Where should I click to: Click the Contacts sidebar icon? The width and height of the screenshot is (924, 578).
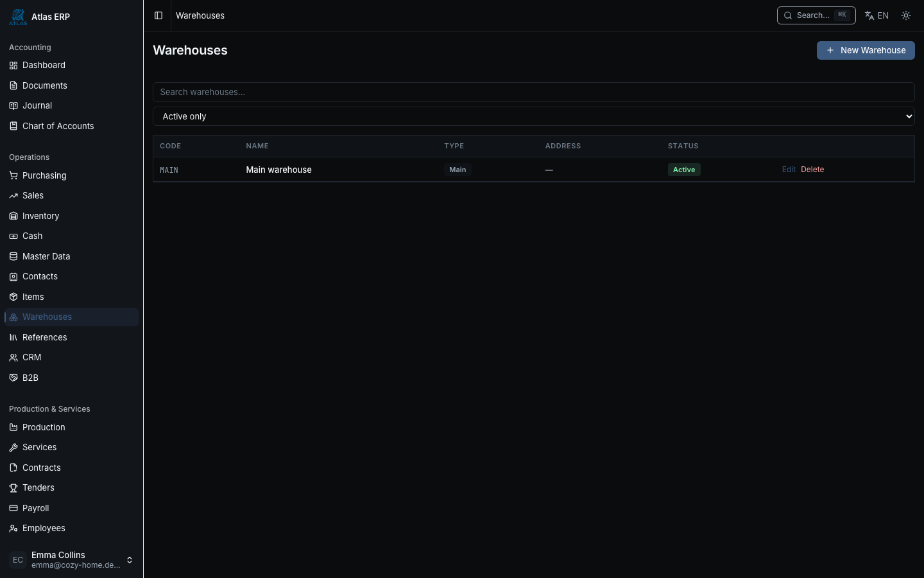pyautogui.click(x=13, y=277)
